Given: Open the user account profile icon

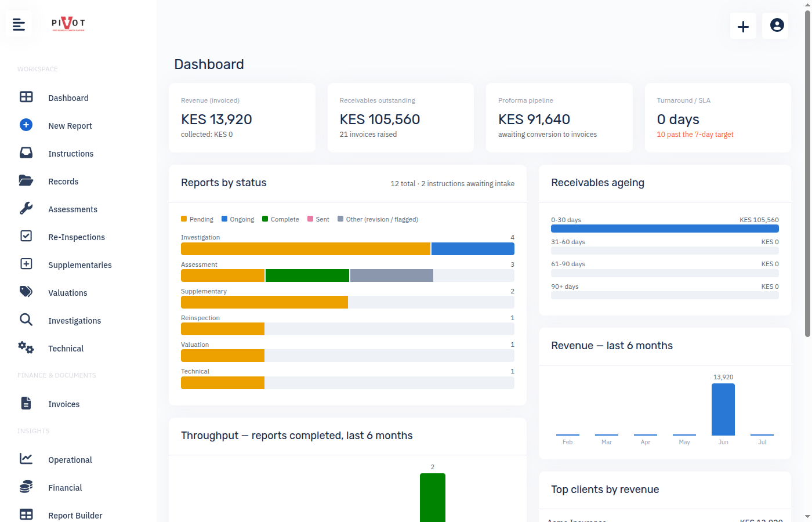Looking at the screenshot, I should [777, 25].
